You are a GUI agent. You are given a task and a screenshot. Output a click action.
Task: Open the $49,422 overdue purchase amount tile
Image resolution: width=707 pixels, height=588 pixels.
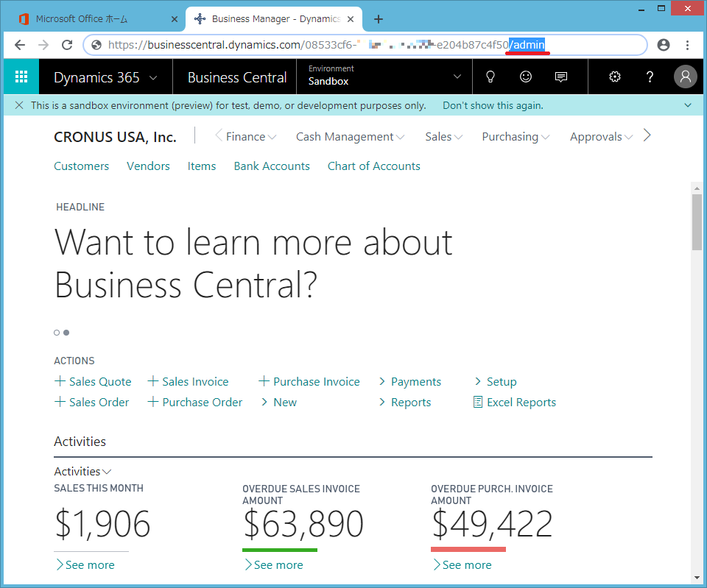click(x=492, y=523)
